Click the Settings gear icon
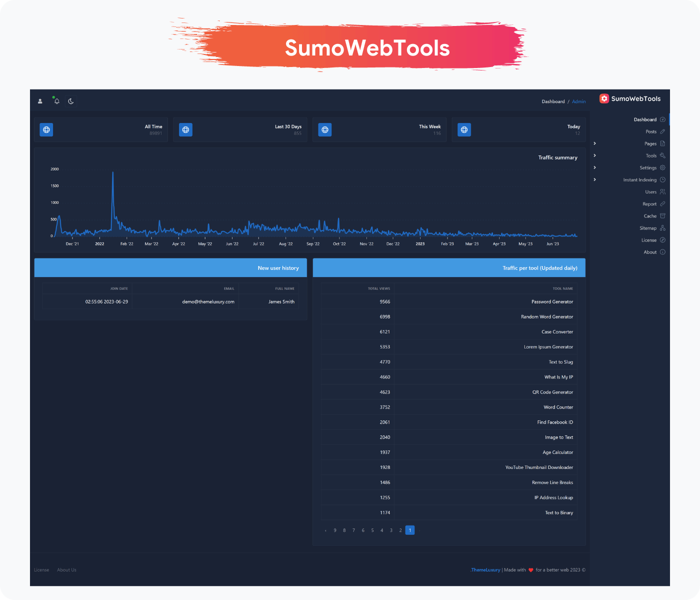The width and height of the screenshot is (700, 600). (662, 167)
